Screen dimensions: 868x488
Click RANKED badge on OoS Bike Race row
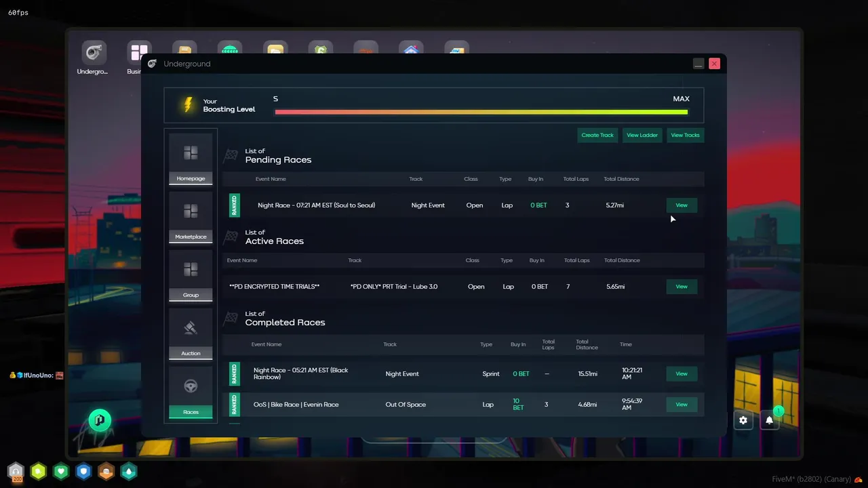[x=235, y=405]
